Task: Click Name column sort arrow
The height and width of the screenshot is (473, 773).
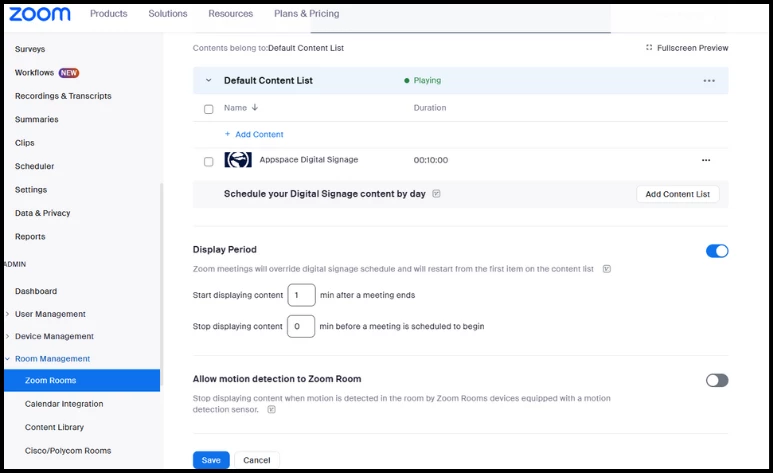Action: point(255,107)
